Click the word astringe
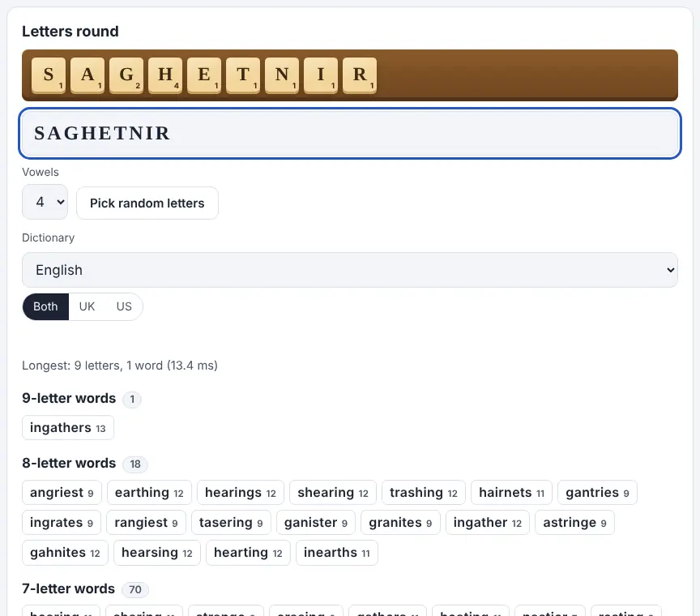Screen dimensions: 700x616 point(575,523)
